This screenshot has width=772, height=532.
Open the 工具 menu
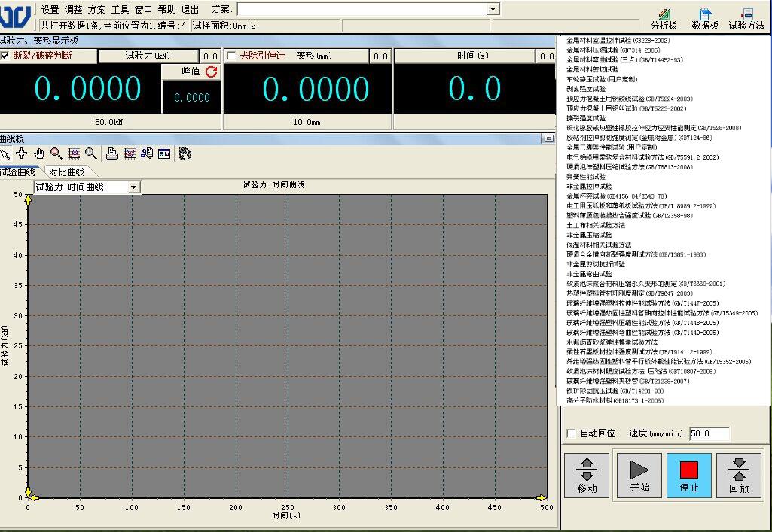click(x=120, y=9)
